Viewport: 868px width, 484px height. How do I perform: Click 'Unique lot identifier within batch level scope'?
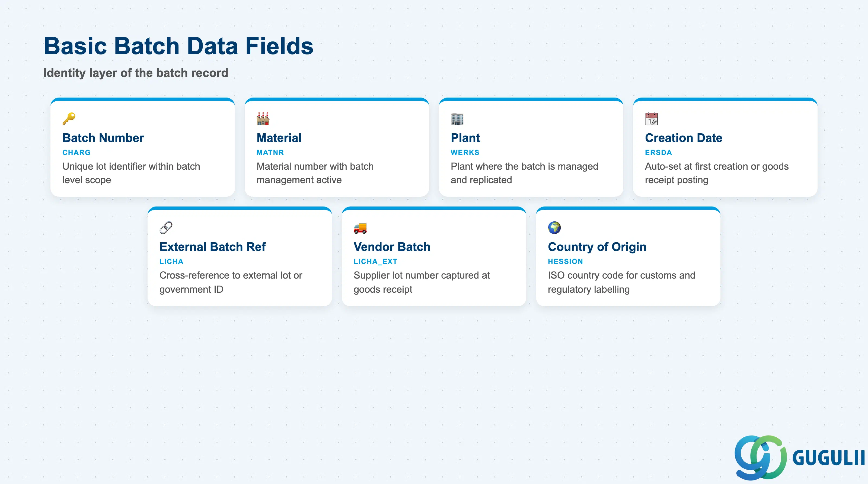(131, 173)
